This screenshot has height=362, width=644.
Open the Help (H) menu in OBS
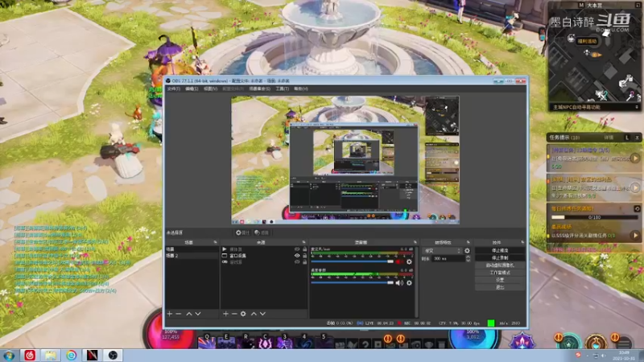[x=300, y=88]
